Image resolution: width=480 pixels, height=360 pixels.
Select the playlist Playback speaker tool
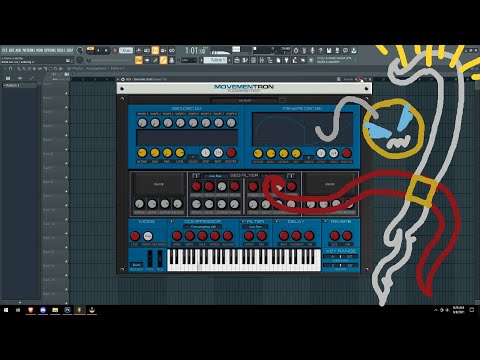pos(60,69)
